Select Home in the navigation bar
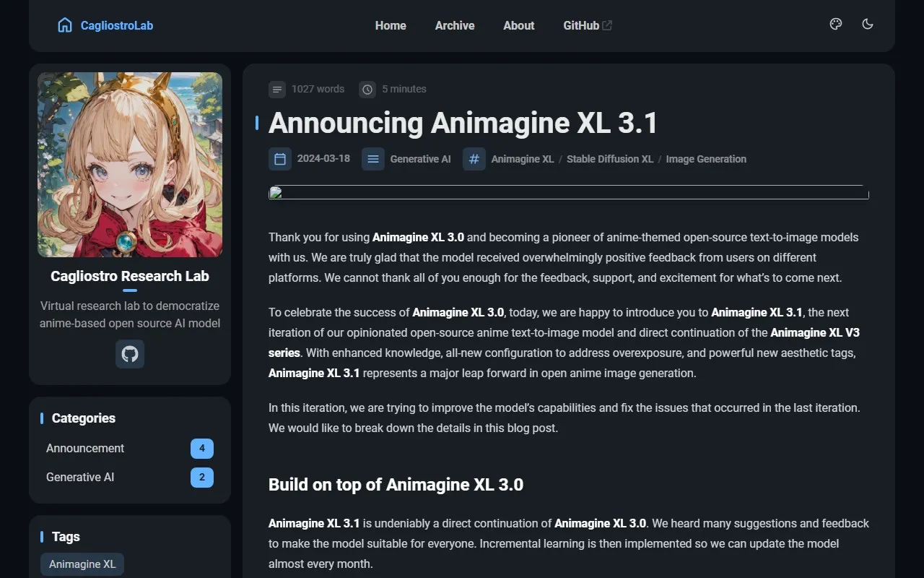 (x=390, y=25)
